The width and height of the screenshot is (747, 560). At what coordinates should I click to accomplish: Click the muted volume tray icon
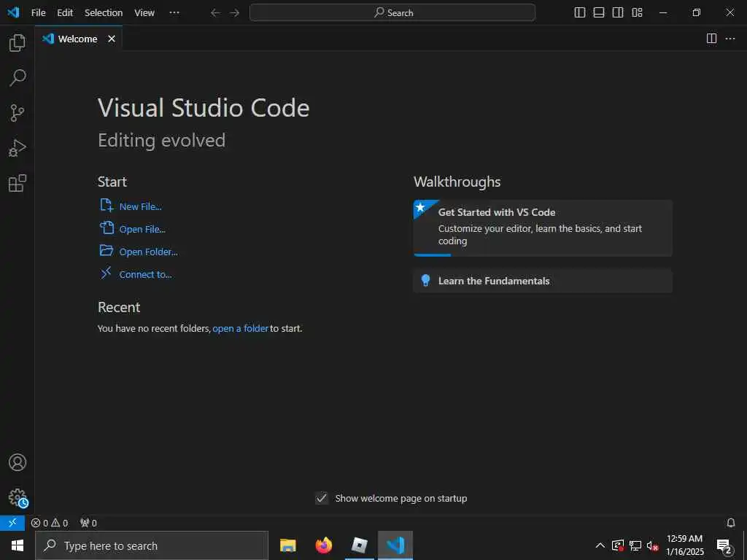[x=653, y=545]
